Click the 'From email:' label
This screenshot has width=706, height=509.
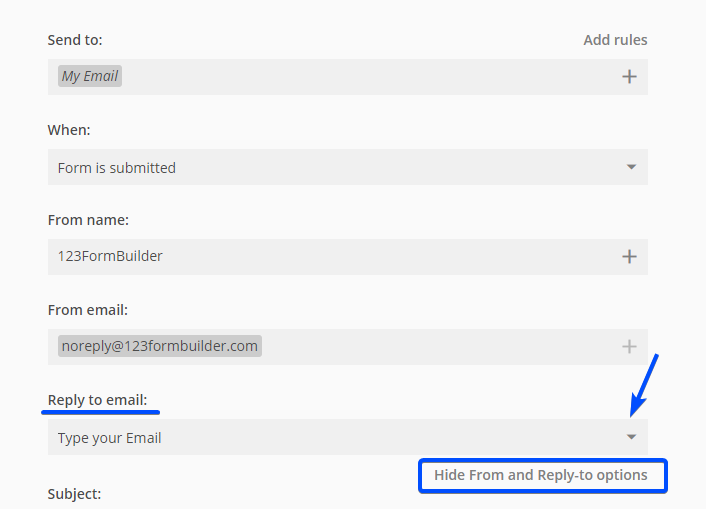[x=88, y=310]
